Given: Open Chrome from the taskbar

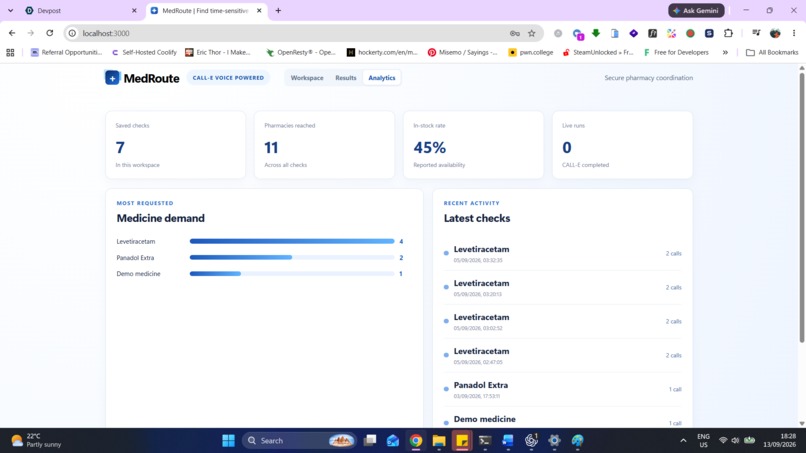Looking at the screenshot, I should [416, 441].
